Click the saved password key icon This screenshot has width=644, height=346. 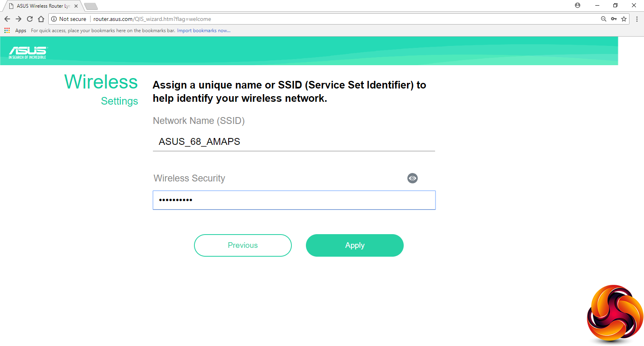(614, 19)
